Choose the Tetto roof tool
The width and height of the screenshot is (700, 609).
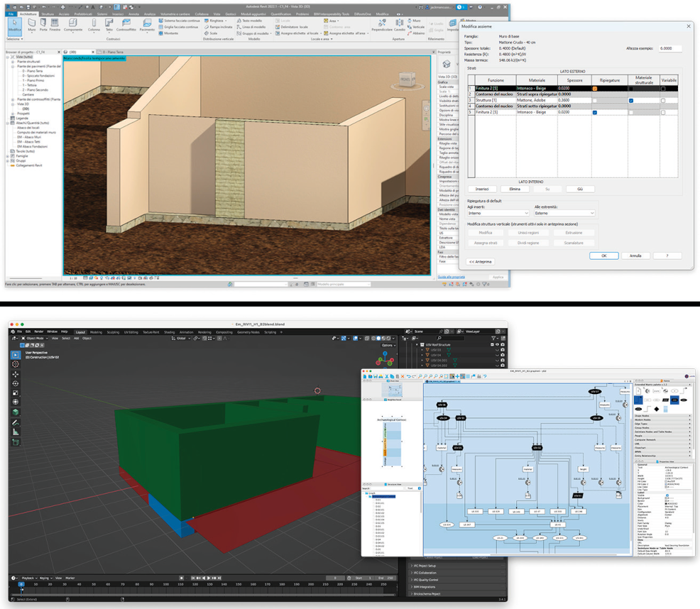tap(109, 26)
